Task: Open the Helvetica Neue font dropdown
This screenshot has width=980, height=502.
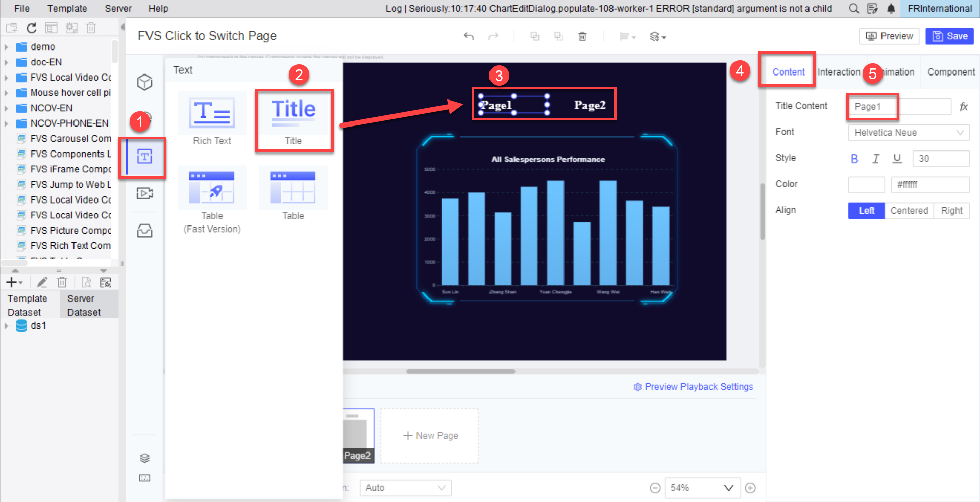Action: coord(909,133)
